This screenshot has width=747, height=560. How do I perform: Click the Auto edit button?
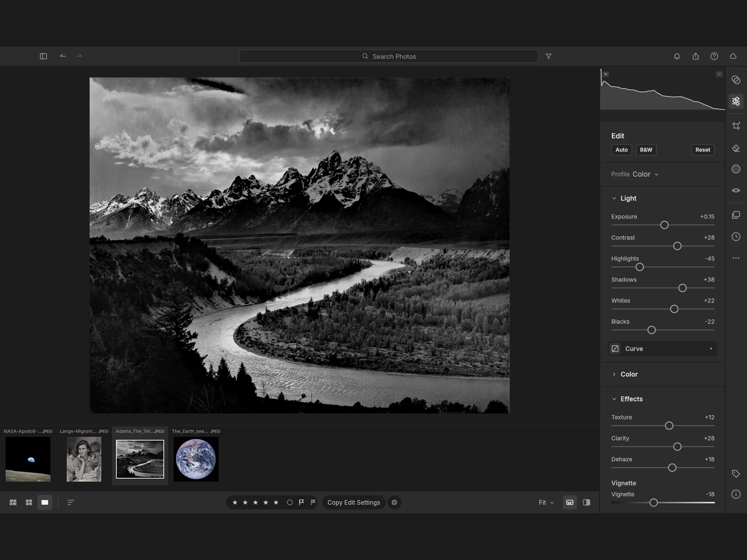point(621,150)
